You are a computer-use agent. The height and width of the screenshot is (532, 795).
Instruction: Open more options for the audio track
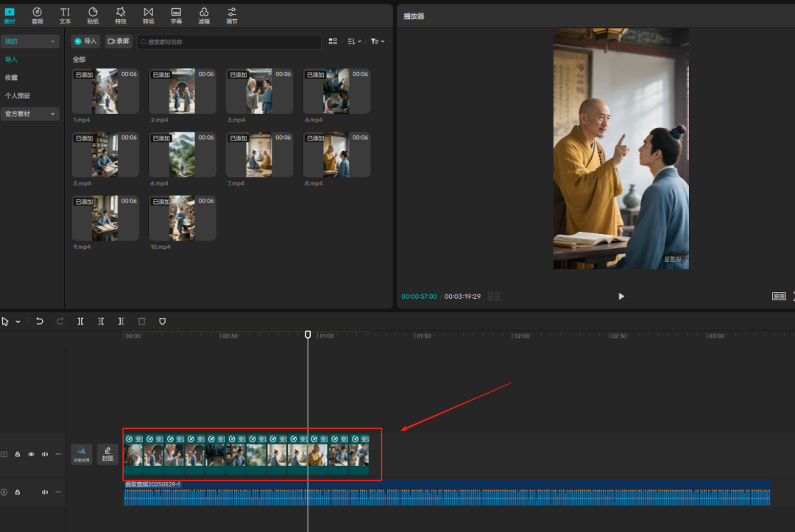(58, 492)
